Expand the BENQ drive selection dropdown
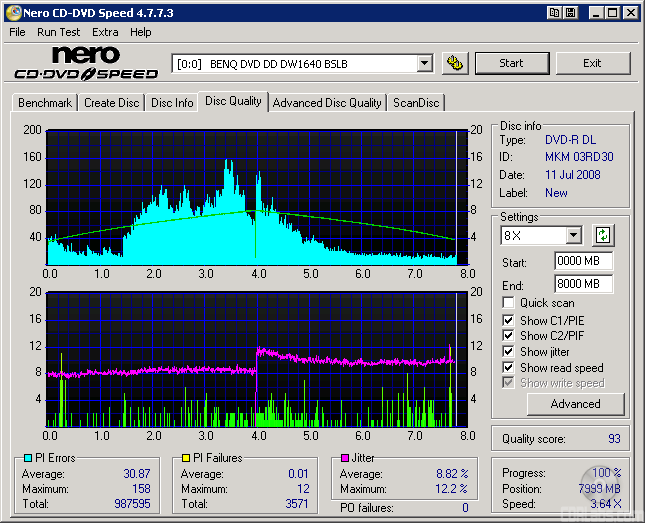 424,63
